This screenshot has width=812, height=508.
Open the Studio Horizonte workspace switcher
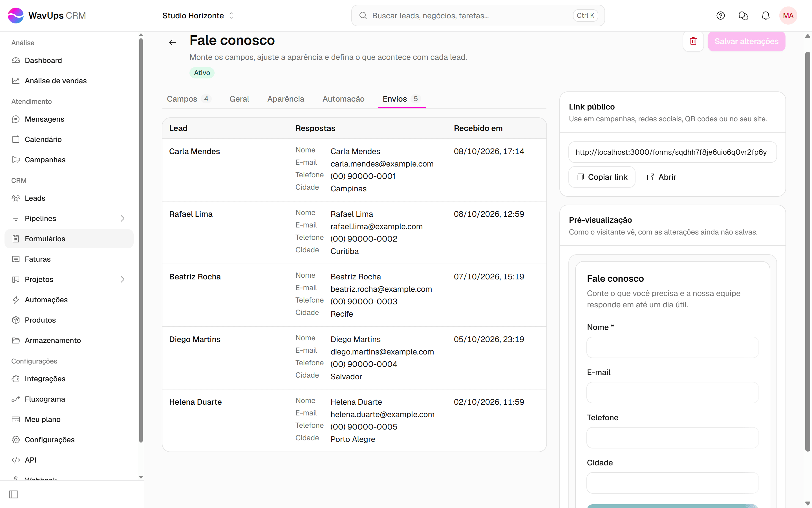click(198, 16)
